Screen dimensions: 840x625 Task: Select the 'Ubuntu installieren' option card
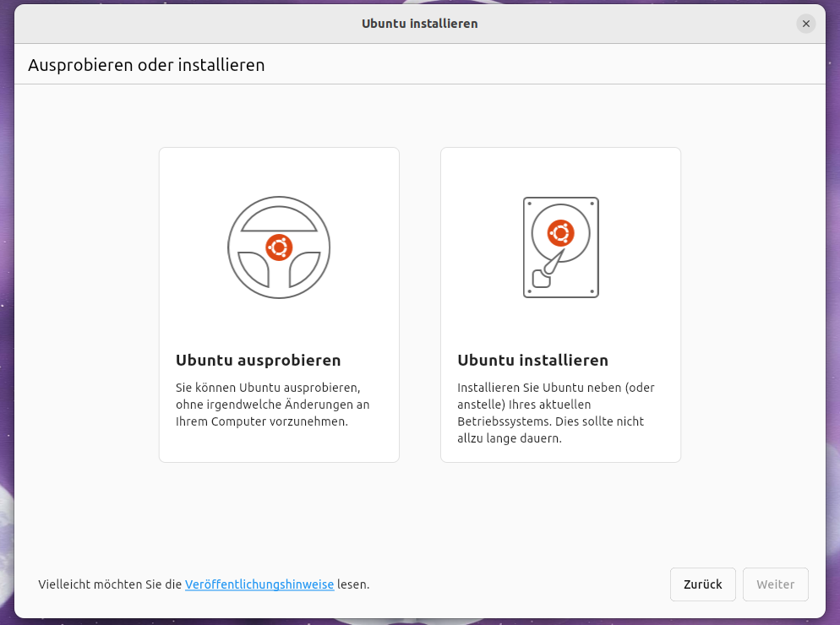[x=560, y=305]
